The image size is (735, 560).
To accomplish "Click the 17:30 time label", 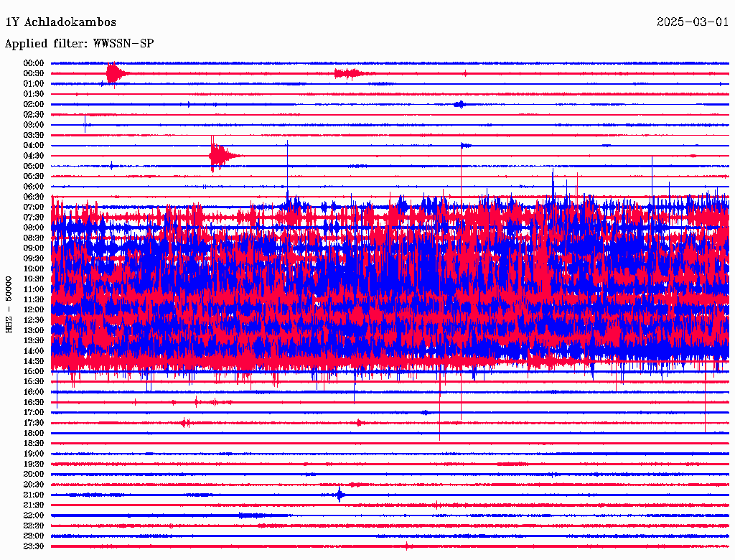I will click(34, 423).
